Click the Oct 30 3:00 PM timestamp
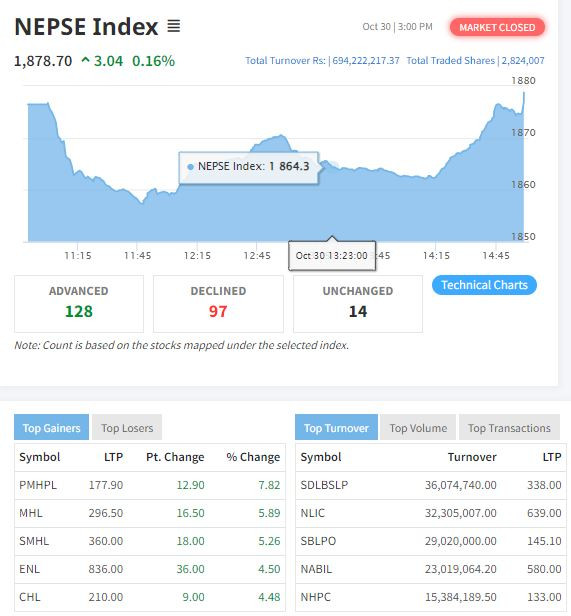The image size is (571, 616). pos(397,27)
